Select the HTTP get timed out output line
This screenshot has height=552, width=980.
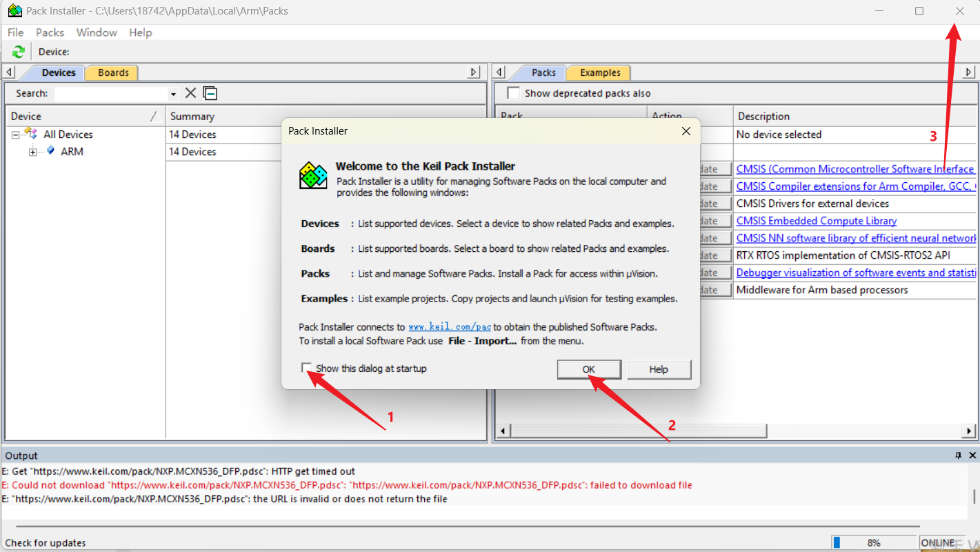pyautogui.click(x=179, y=471)
